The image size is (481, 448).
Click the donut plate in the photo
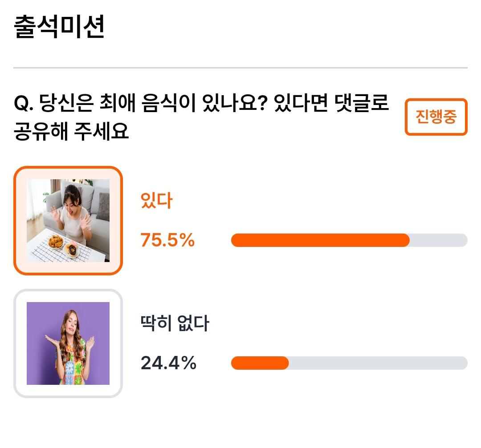point(71,250)
